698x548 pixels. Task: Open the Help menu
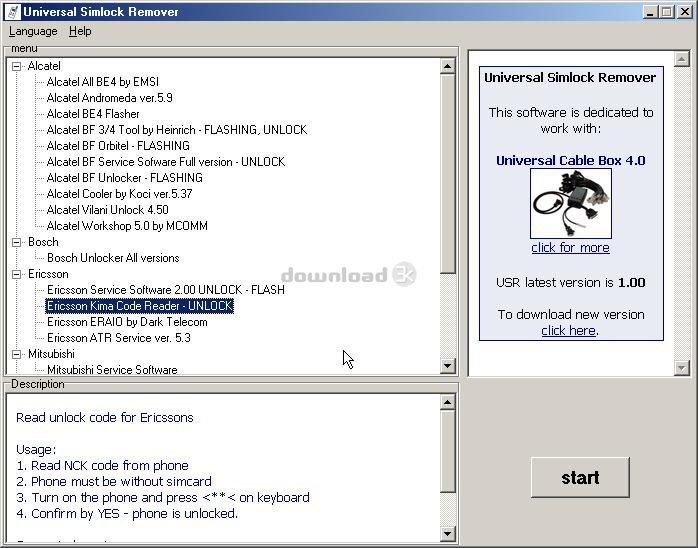coord(80,31)
